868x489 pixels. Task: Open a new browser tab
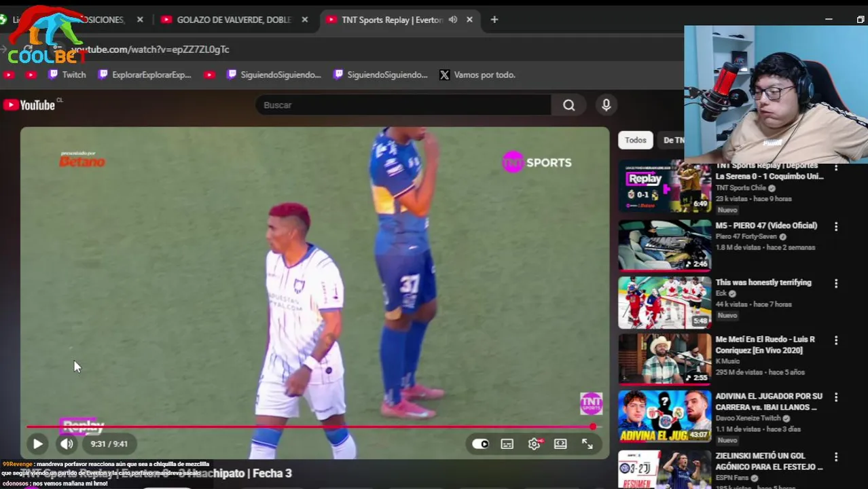click(494, 20)
